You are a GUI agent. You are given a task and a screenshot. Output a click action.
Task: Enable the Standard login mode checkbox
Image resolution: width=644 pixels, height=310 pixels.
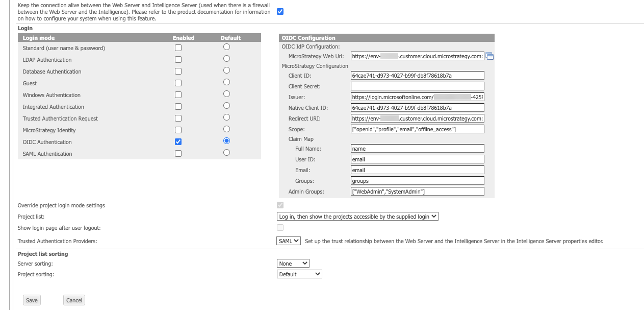point(178,48)
